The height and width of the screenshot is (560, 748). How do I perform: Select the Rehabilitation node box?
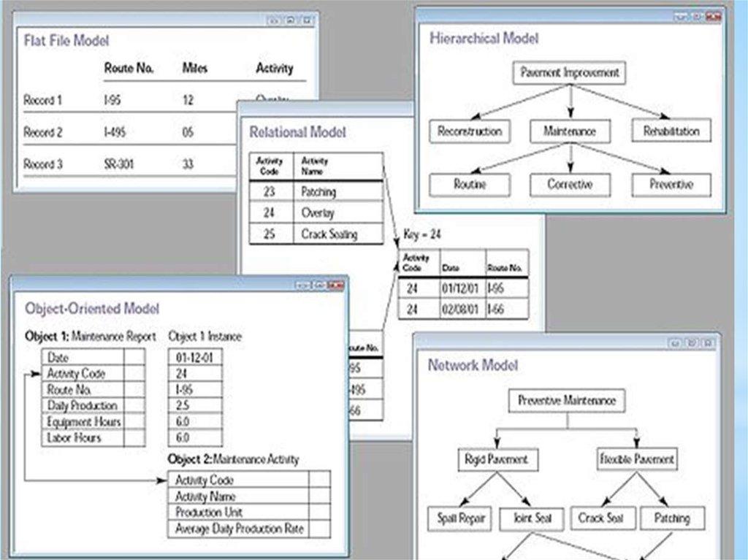tap(671, 131)
